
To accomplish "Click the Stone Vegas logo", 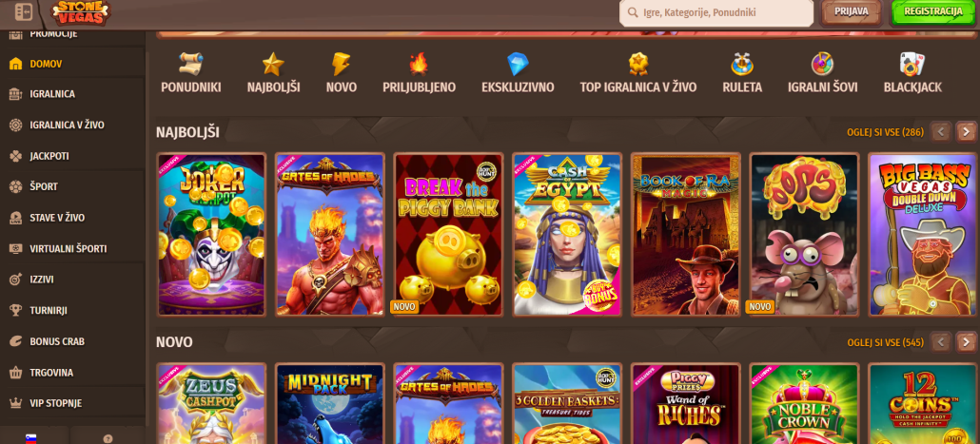I will click(80, 12).
